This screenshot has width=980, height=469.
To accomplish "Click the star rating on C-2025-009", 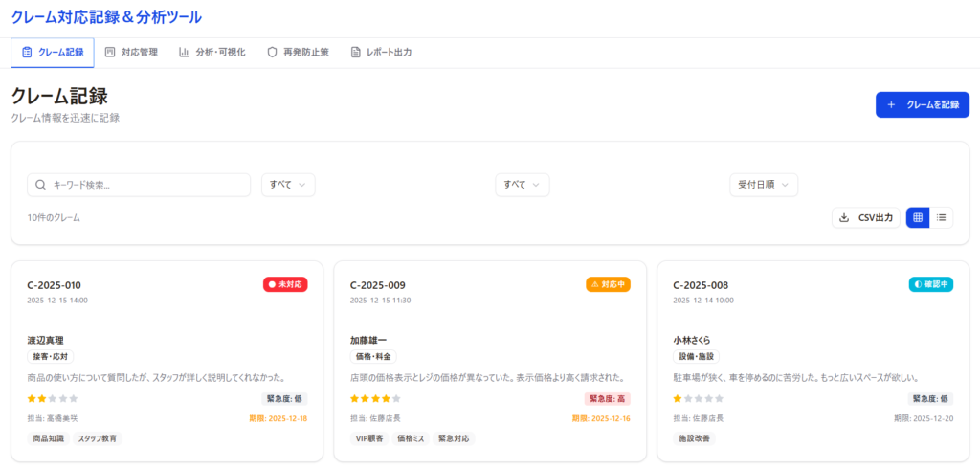I will point(375,398).
